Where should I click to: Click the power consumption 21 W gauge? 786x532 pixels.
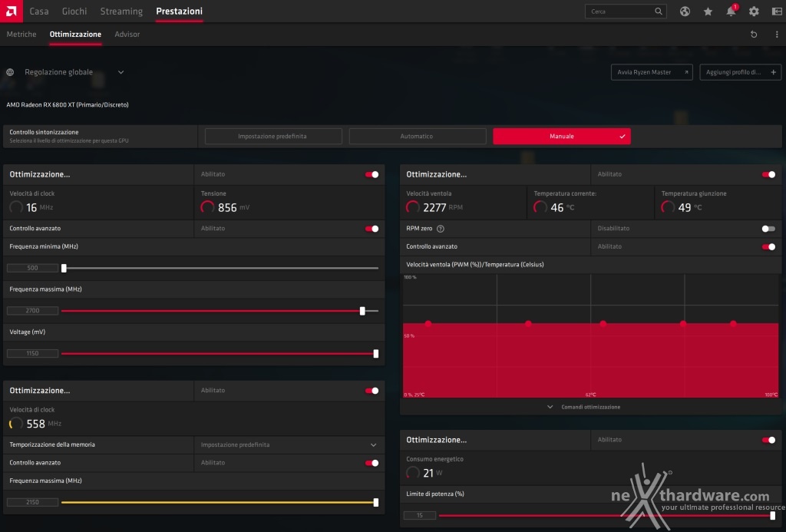pyautogui.click(x=412, y=473)
